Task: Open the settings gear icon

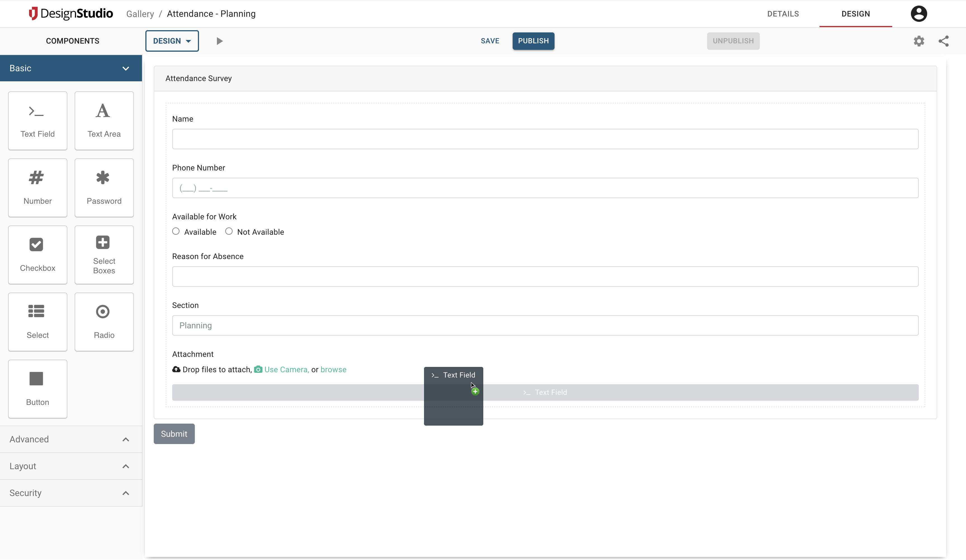Action: (x=919, y=41)
